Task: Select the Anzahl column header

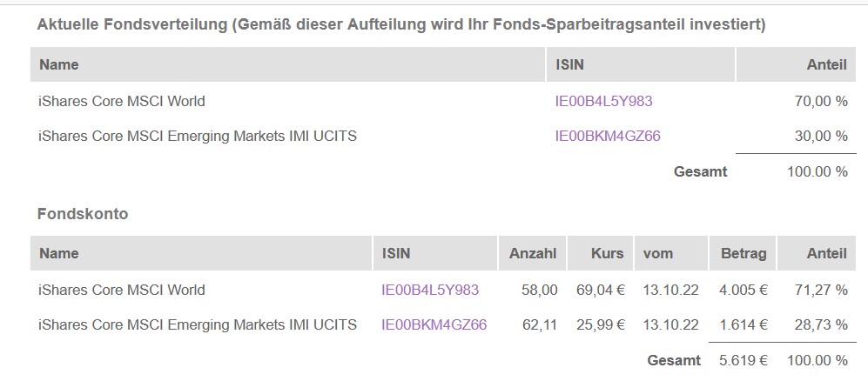Action: [x=532, y=253]
